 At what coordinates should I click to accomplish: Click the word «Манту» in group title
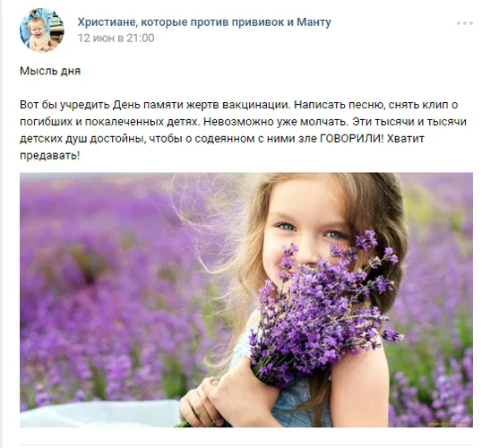pos(314,22)
